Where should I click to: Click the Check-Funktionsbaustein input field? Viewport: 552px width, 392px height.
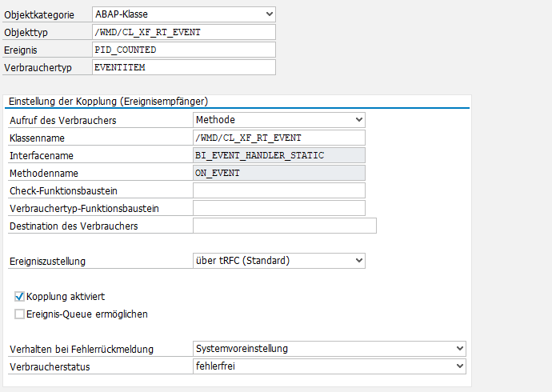pos(279,190)
